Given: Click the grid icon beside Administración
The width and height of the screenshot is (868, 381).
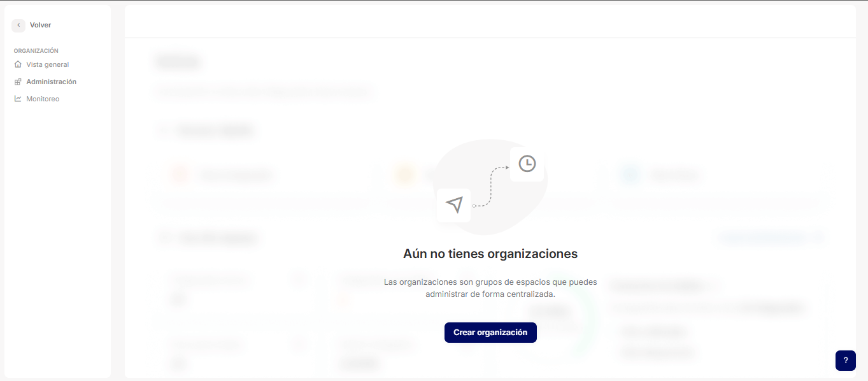Looking at the screenshot, I should [x=18, y=82].
